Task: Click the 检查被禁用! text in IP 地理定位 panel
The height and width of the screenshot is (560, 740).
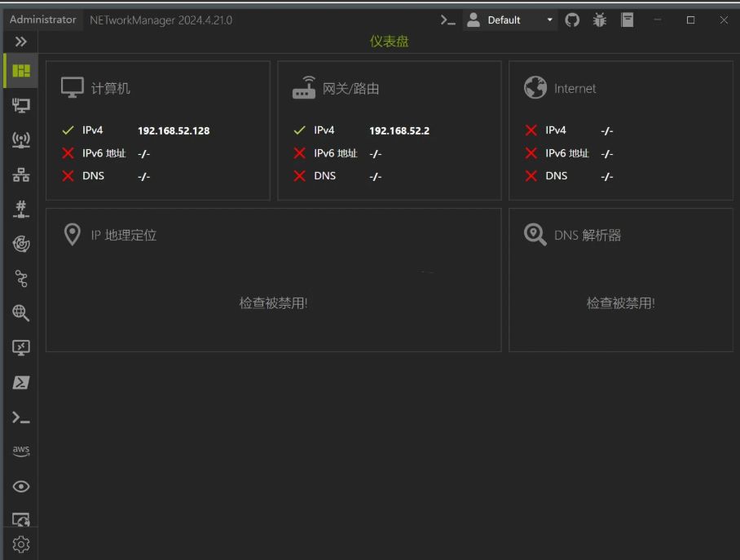Action: [273, 302]
